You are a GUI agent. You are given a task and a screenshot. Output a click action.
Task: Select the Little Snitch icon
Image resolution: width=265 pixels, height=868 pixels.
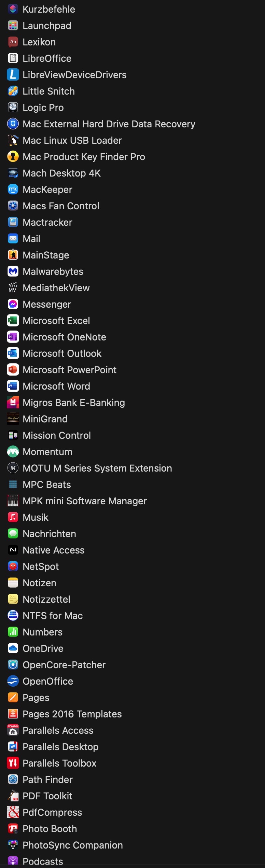pos(13,91)
